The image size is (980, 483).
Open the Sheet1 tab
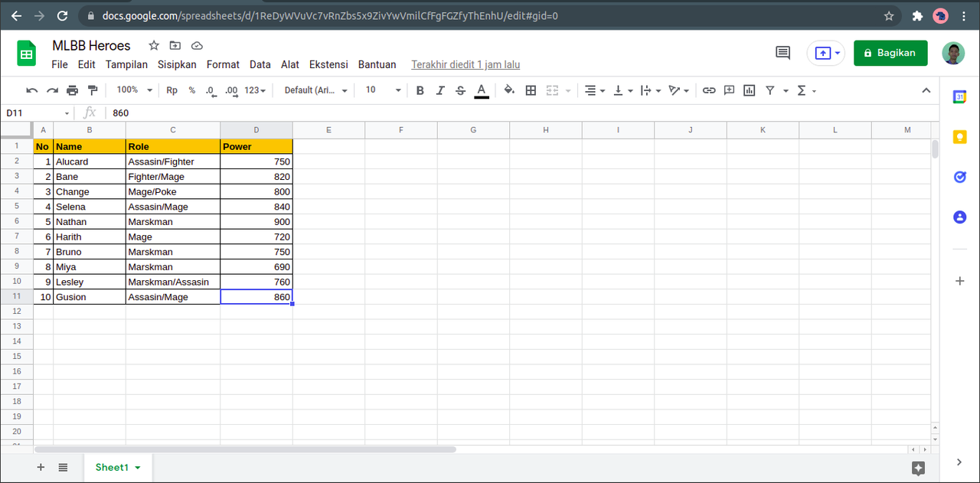click(118, 467)
